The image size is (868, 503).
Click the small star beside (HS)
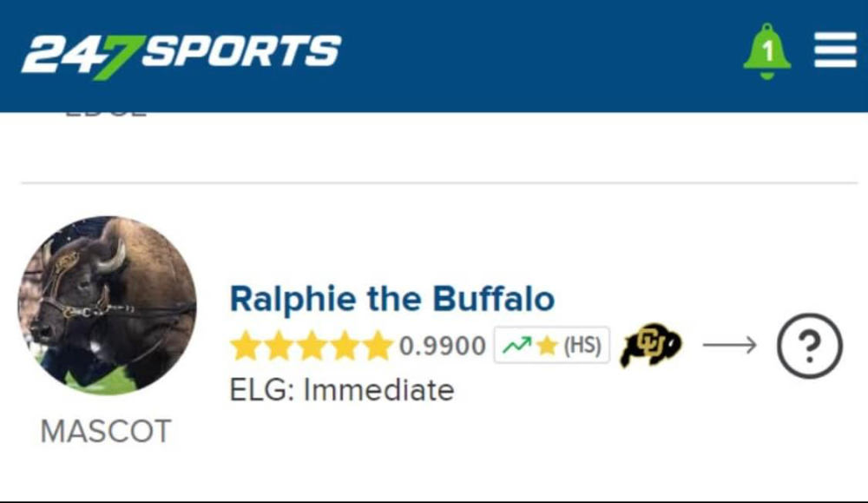547,346
